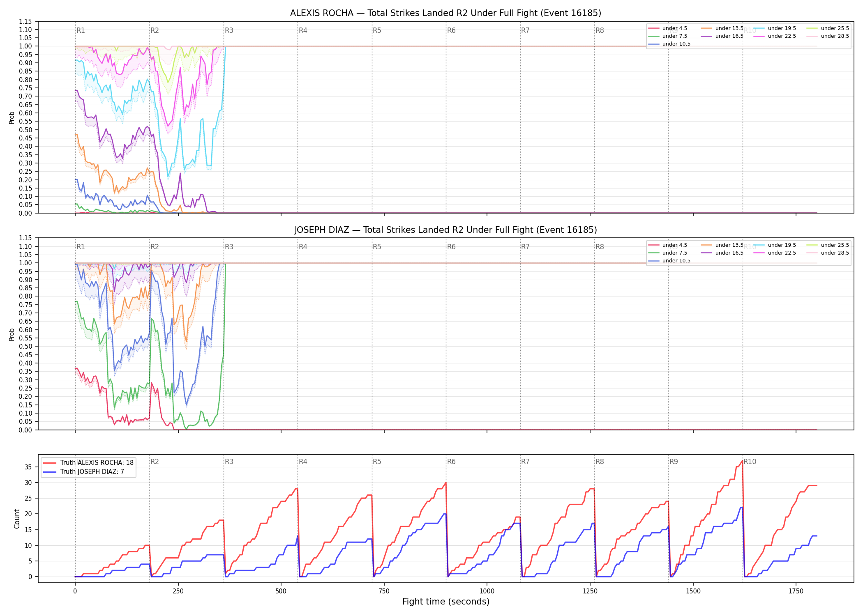Click the R10 round label in the Count chart
This screenshot has width=863, height=616.
[750, 462]
